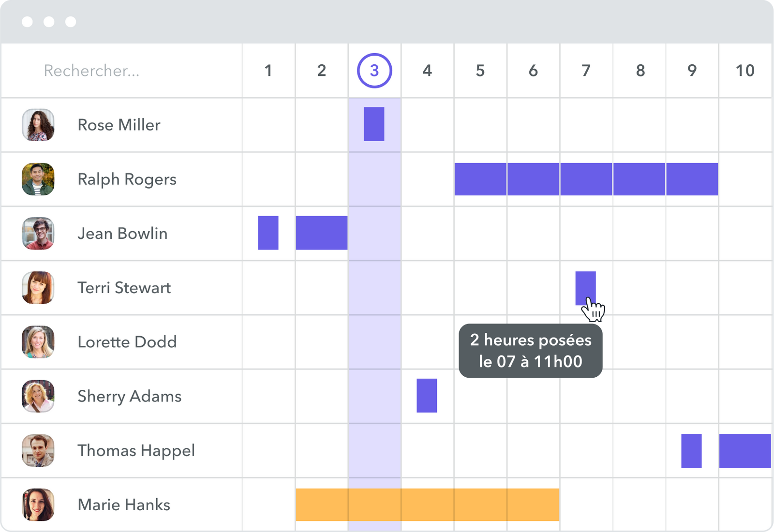Screen dimensions: 774x532
Task: Click the Rechercher search field
Action: click(x=92, y=71)
